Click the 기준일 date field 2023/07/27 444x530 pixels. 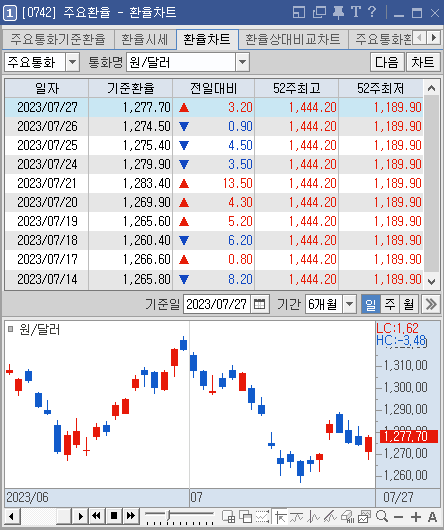pos(217,304)
